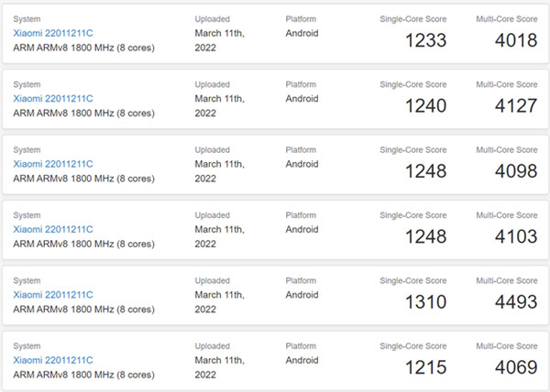Click the 1233 single-core score

point(424,40)
